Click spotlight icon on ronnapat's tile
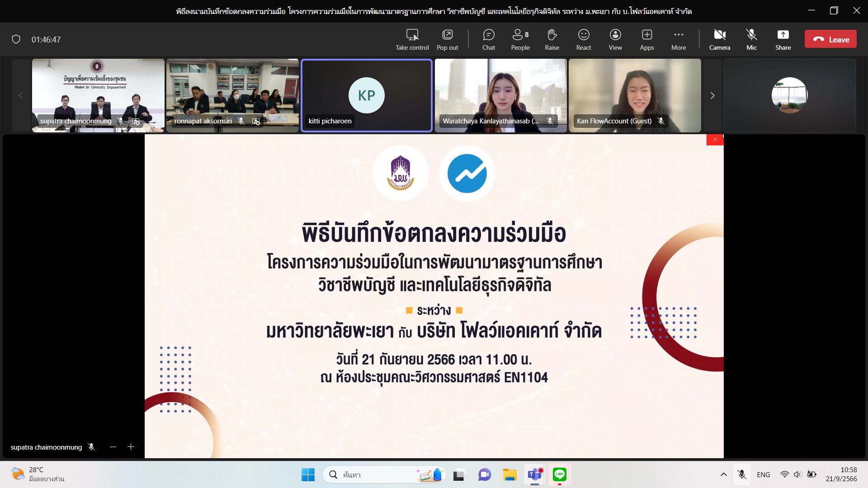This screenshot has height=488, width=868. click(x=256, y=122)
